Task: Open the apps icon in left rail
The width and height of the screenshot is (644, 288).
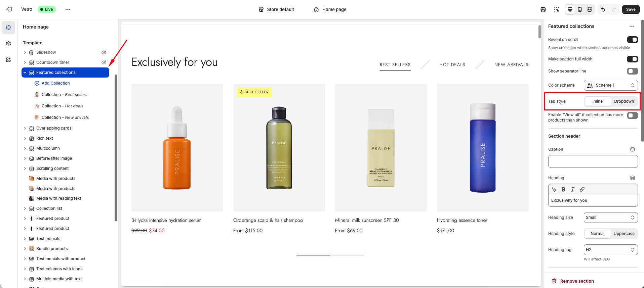Action: tap(8, 60)
